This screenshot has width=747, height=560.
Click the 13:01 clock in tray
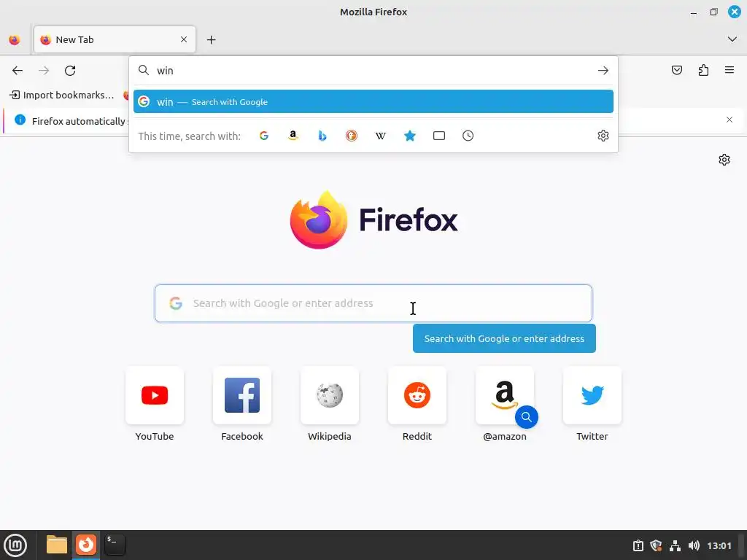click(x=719, y=545)
